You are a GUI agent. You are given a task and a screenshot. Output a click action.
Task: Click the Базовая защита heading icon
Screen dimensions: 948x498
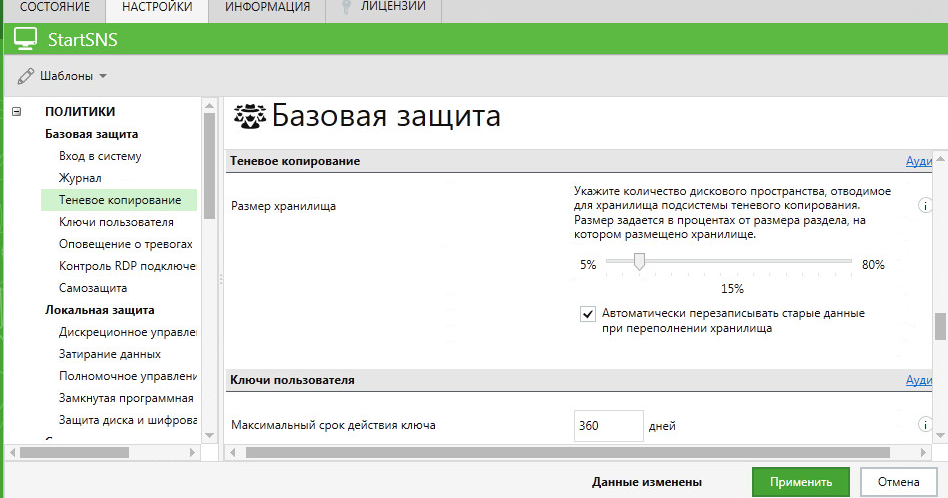[x=250, y=116]
